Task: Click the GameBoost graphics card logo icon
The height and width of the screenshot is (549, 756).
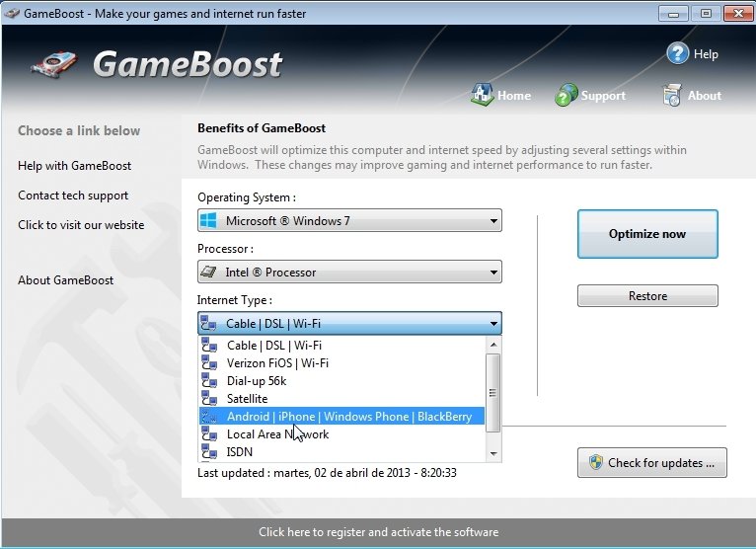Action: 54,65
